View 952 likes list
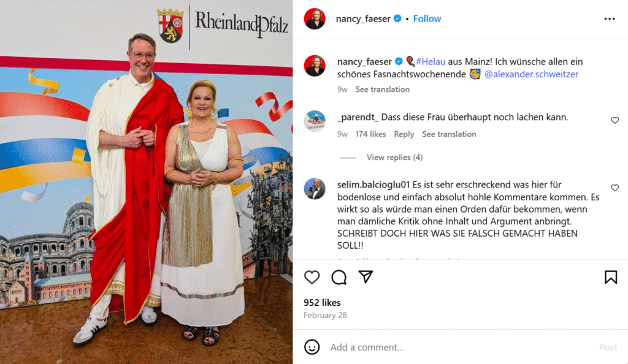 322,302
